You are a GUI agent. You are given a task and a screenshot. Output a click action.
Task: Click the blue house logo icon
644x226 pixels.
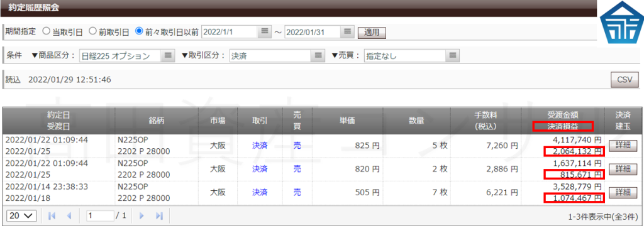point(621,23)
